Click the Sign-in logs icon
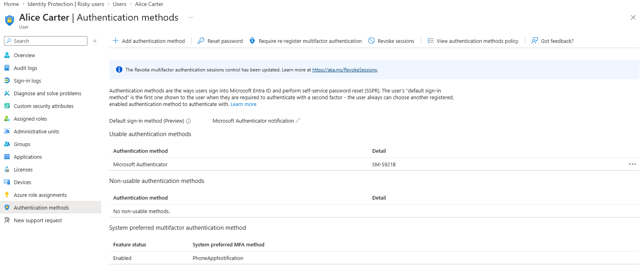The image size is (644, 275). coord(7,81)
